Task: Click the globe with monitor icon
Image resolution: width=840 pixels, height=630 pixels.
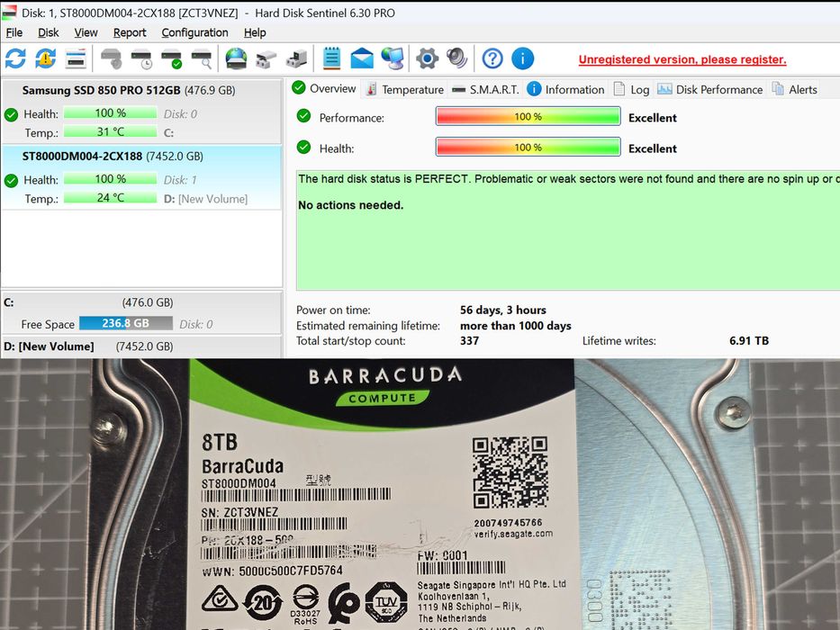Action: (x=393, y=58)
